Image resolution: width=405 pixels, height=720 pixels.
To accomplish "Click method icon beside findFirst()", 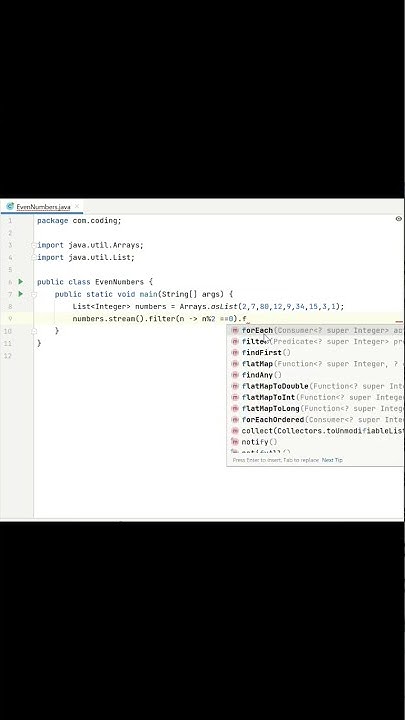I will coord(235,353).
